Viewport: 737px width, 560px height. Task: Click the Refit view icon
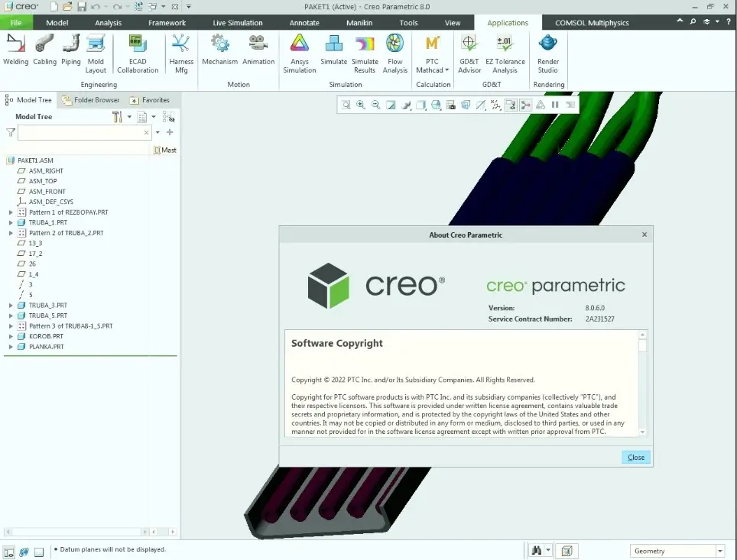[346, 105]
